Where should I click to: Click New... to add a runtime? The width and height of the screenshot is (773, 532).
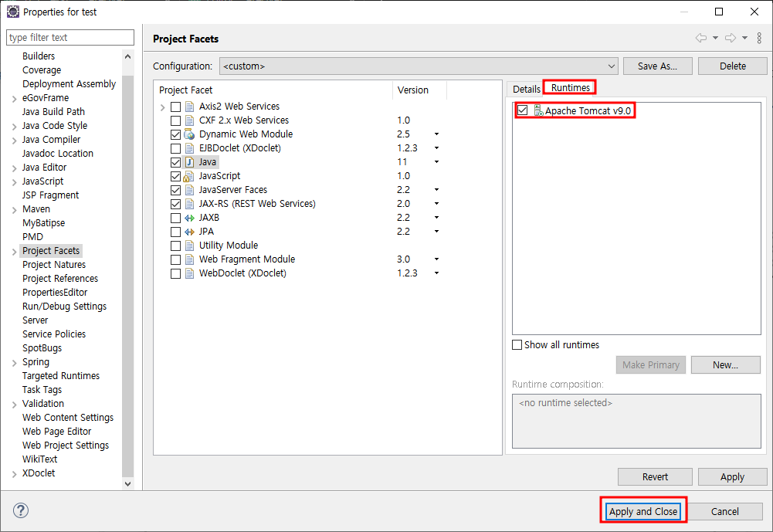[x=725, y=365]
